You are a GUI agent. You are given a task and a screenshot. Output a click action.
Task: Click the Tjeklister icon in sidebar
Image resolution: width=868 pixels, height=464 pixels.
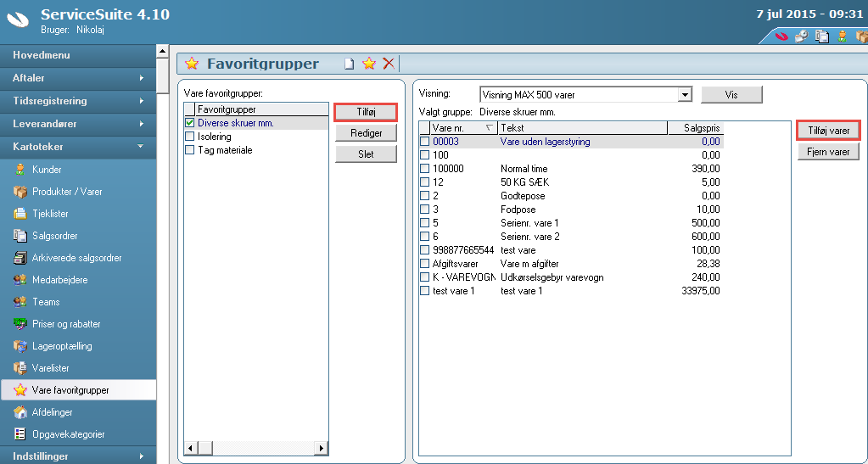coord(20,214)
